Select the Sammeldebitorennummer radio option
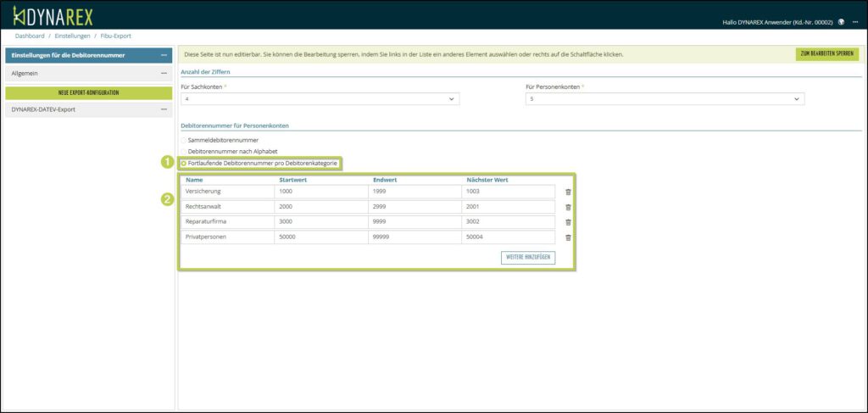 [x=183, y=140]
